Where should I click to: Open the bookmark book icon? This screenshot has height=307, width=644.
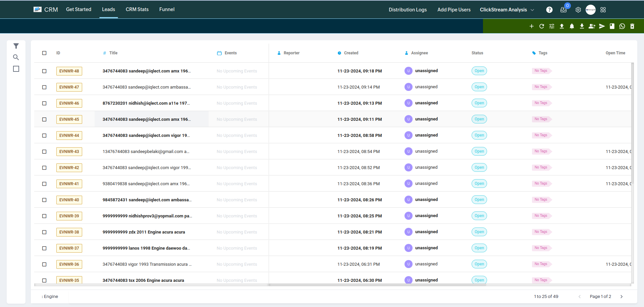click(x=612, y=26)
